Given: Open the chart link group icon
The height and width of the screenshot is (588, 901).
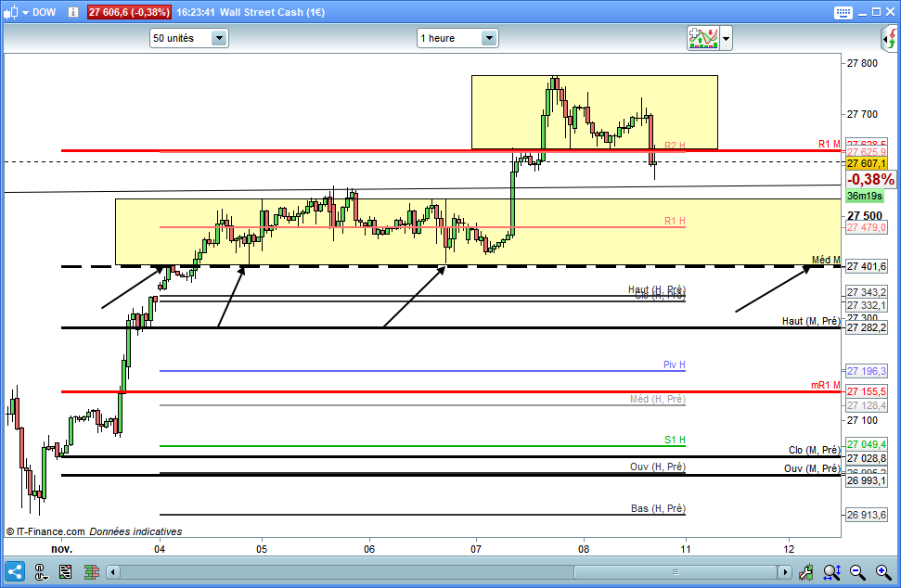Looking at the screenshot, I should (x=40, y=572).
